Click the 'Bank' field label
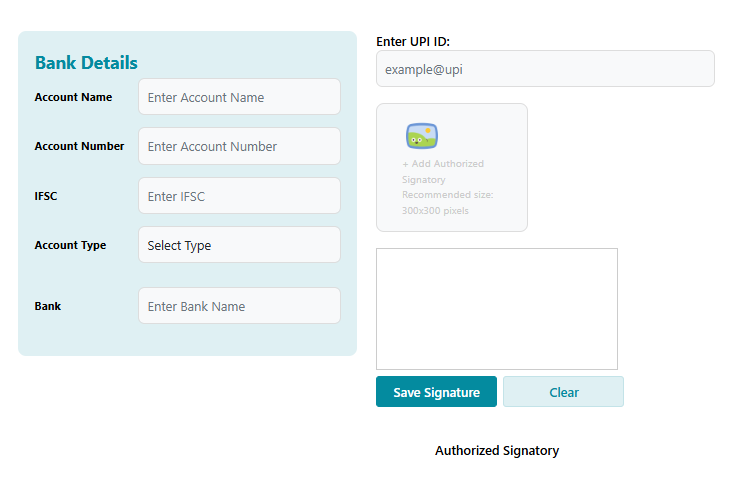Viewport: 742px width, 480px height. [x=48, y=306]
